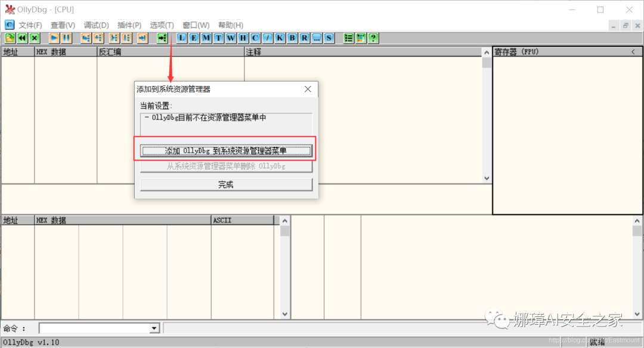This screenshot has width=644, height=348.
Task: Open the 文件(F) menu
Action: click(x=30, y=25)
